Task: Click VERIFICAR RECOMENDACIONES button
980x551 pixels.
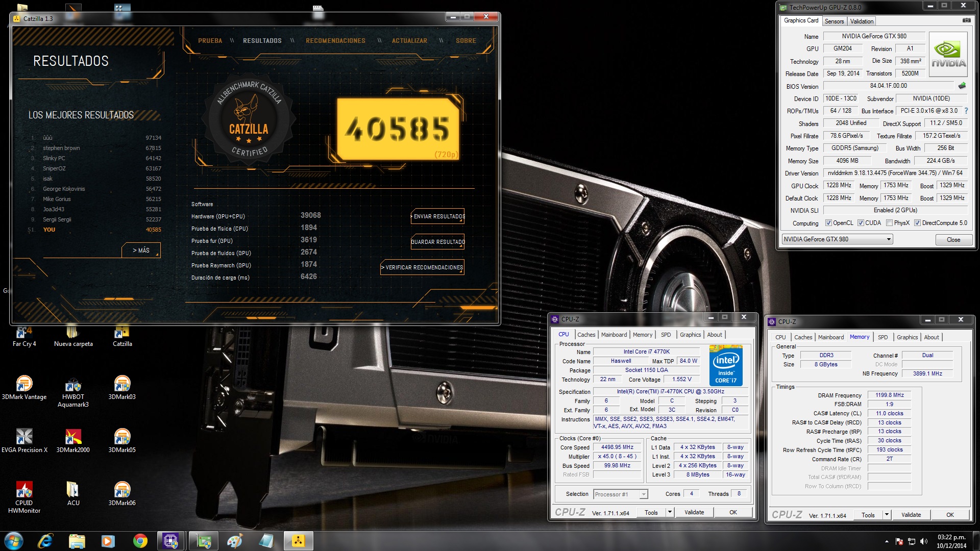Action: pos(422,267)
